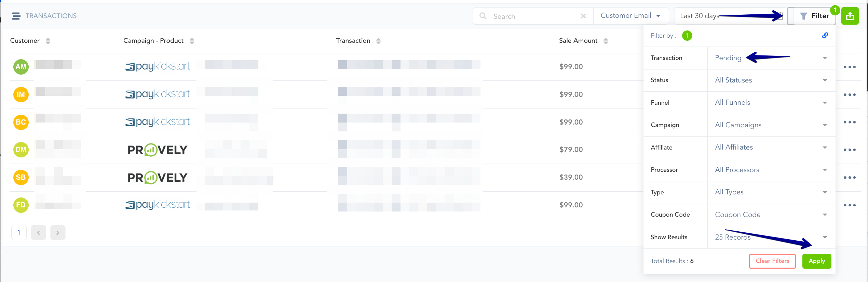This screenshot has height=282, width=868.
Task: Sort by Customer column arrows
Action: (x=48, y=41)
